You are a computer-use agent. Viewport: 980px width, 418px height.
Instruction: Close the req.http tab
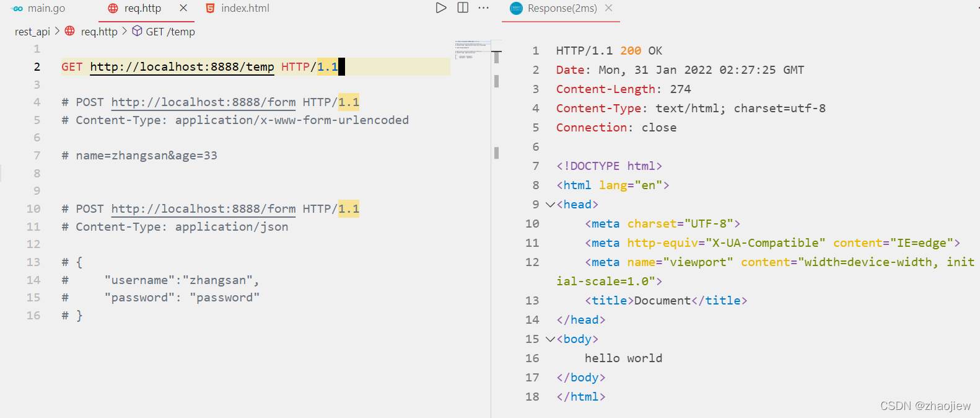pyautogui.click(x=183, y=8)
